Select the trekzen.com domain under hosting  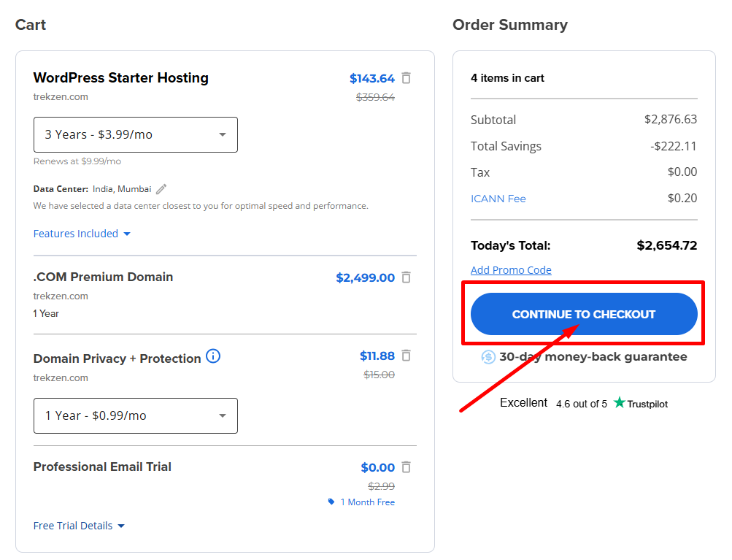coord(60,96)
